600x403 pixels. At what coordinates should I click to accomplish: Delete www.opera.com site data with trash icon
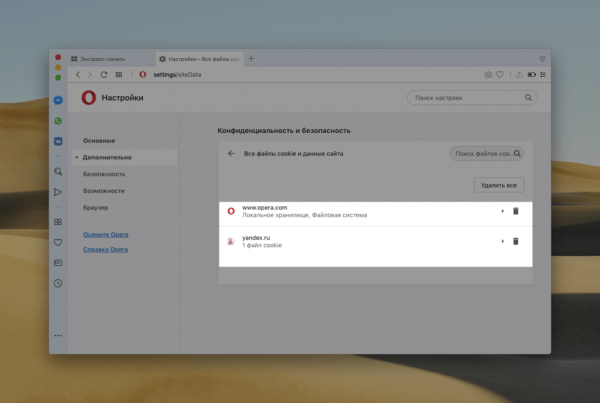click(515, 211)
